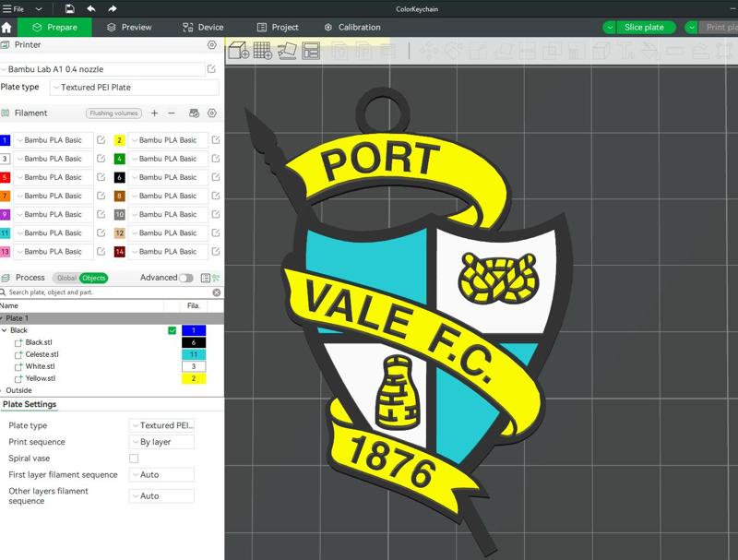Select Yellow.stl in the object list
Screen dimensions: 738x560
[x=41, y=378]
